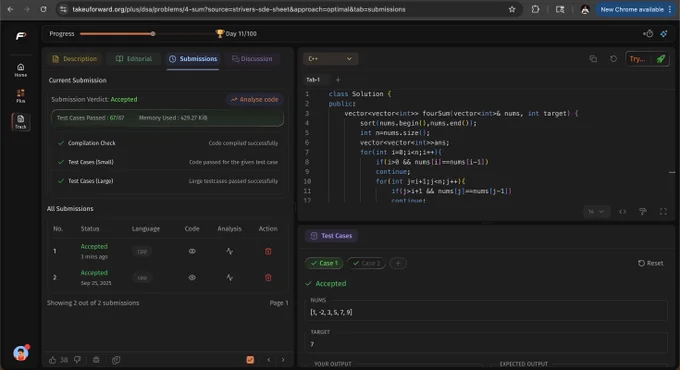Enter fullscreen mode for the code editor
The height and width of the screenshot is (370, 680).
point(663,211)
